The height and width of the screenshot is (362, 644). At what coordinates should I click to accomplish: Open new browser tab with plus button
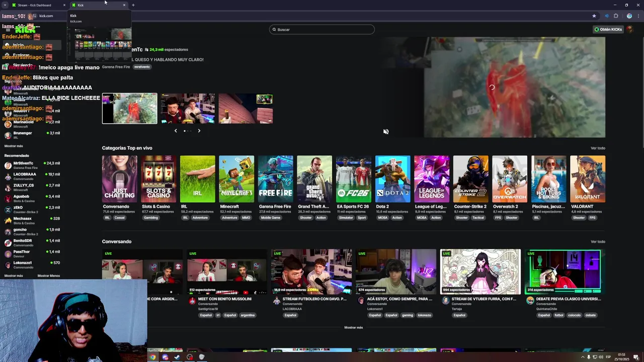[133, 5]
